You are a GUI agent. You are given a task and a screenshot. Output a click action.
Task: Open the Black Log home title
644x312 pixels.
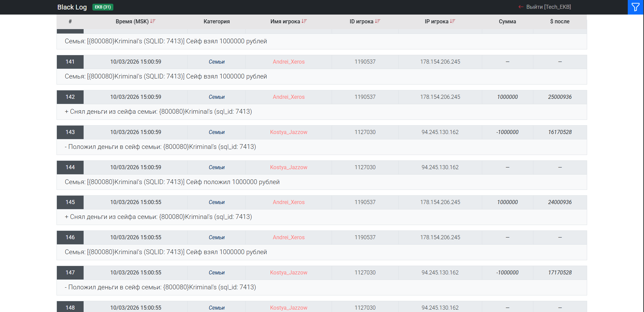72,7
